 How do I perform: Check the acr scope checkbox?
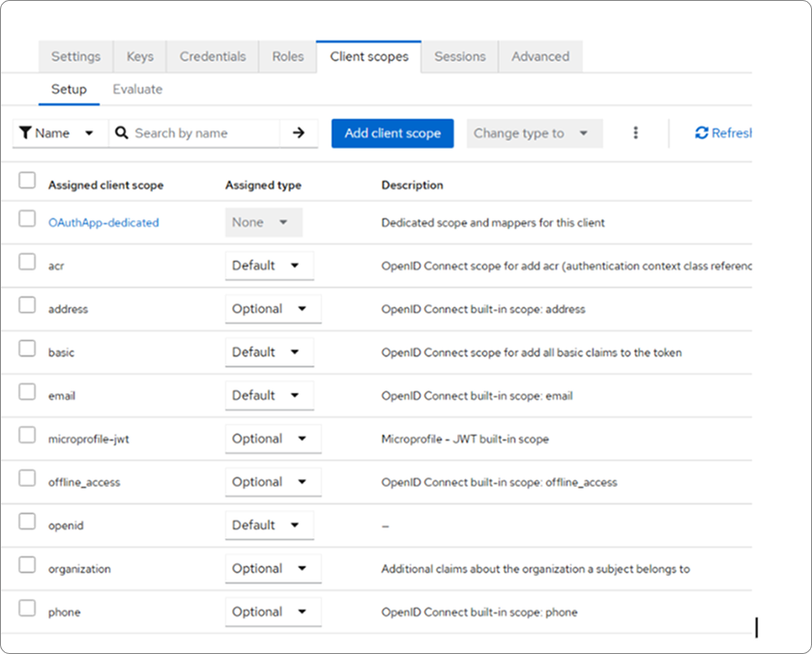tap(27, 262)
